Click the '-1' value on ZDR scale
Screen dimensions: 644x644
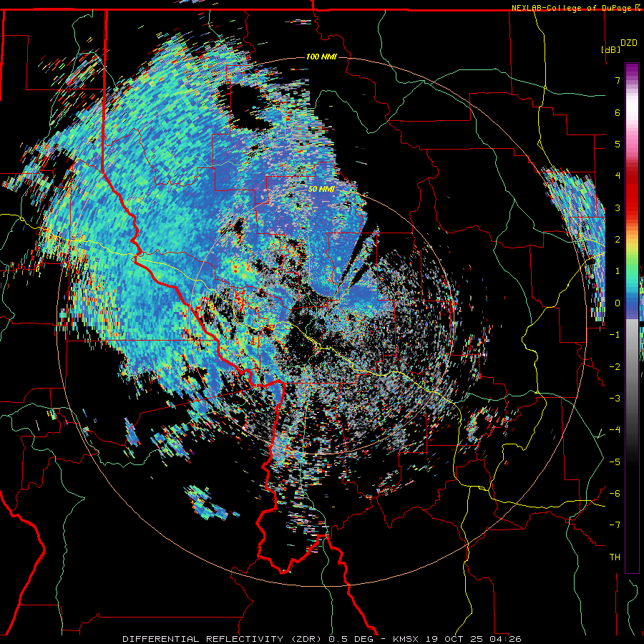[x=615, y=335]
